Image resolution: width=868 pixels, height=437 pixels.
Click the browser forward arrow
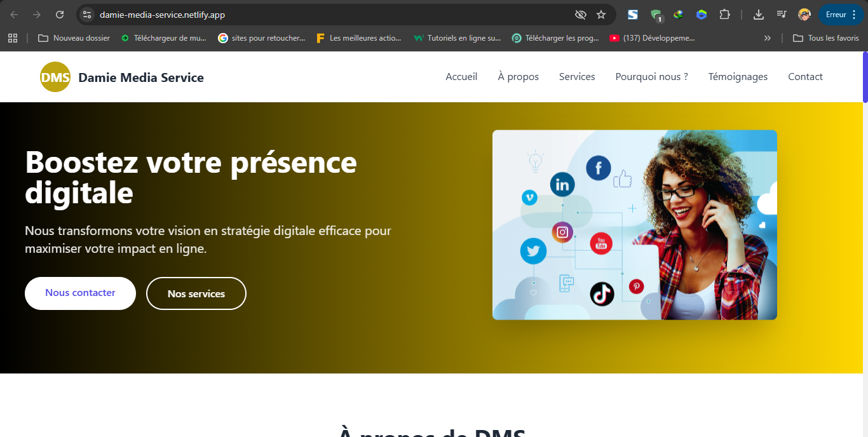click(37, 15)
